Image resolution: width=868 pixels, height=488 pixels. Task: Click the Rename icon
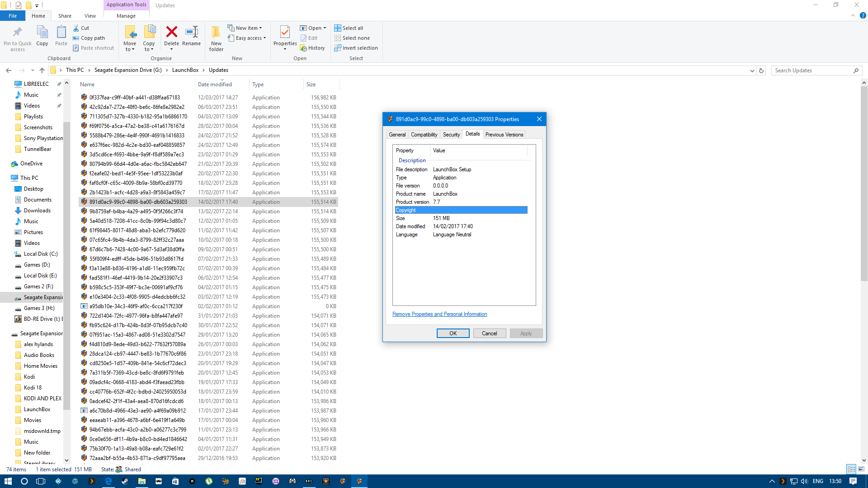tap(192, 32)
